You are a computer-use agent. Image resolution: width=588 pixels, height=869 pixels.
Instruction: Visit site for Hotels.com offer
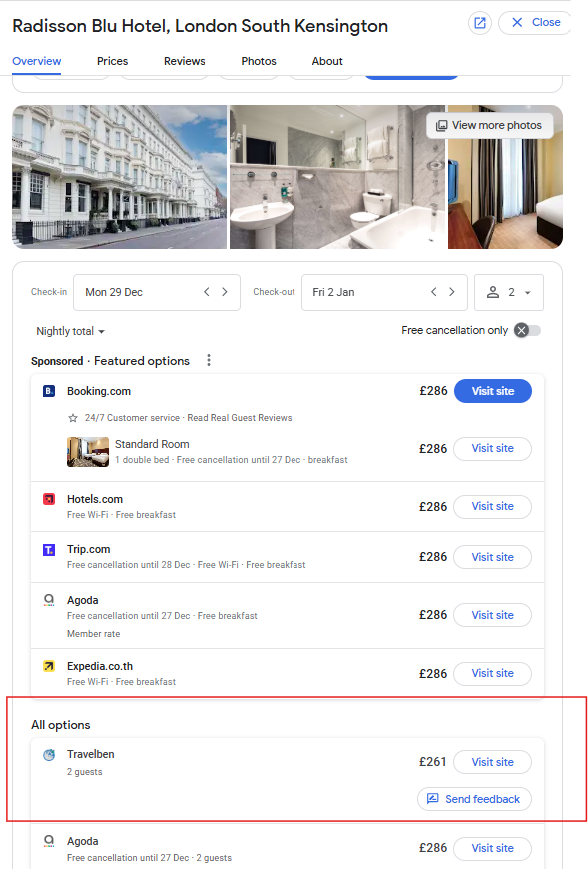tap(493, 507)
